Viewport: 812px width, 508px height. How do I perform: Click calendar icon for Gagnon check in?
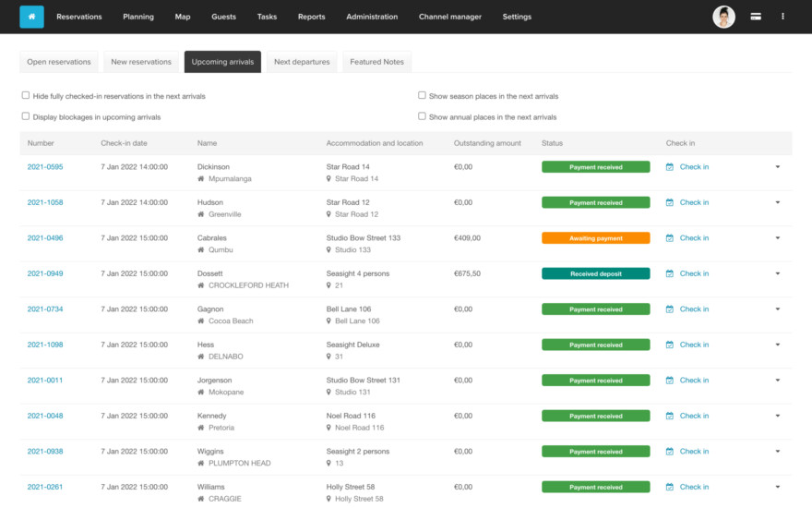(670, 308)
